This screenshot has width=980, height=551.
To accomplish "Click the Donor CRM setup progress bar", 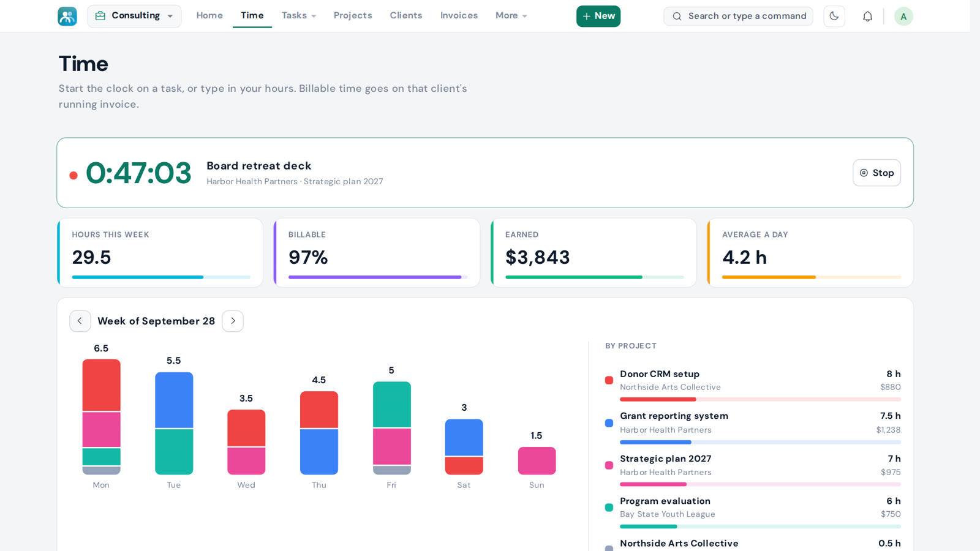I will [x=760, y=399].
